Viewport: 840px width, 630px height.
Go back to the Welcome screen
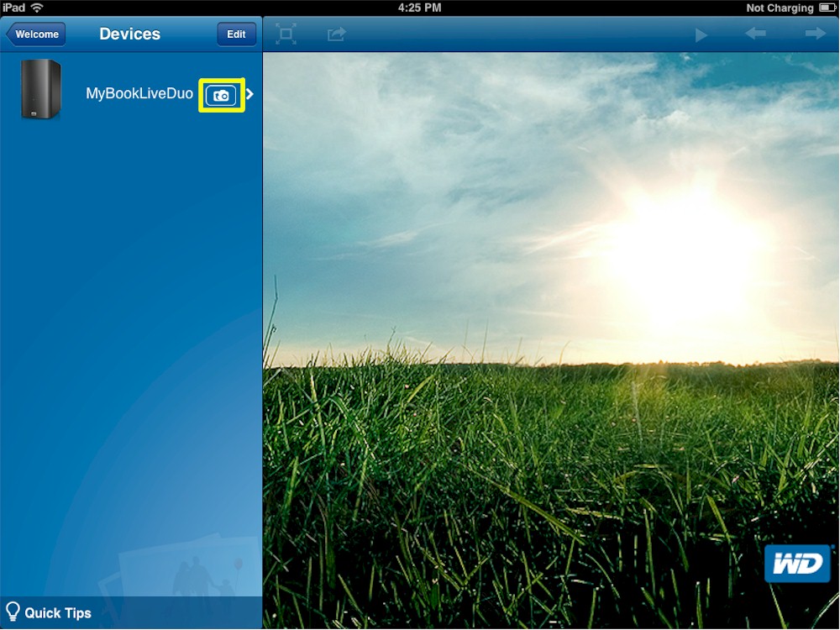click(x=36, y=34)
